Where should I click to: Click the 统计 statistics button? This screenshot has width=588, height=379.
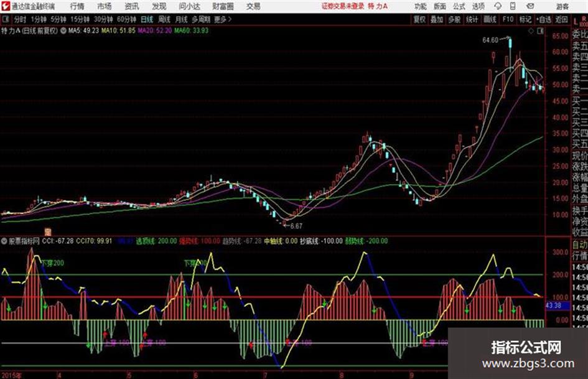pyautogui.click(x=472, y=19)
